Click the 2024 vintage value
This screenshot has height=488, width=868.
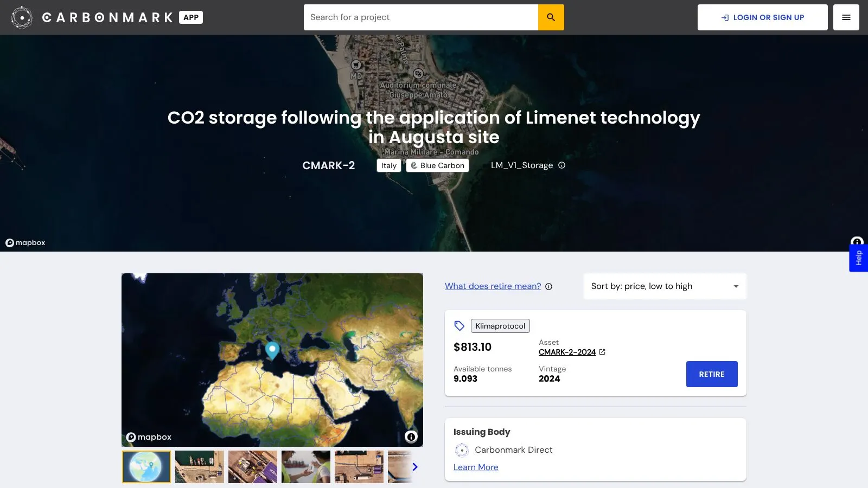550,379
